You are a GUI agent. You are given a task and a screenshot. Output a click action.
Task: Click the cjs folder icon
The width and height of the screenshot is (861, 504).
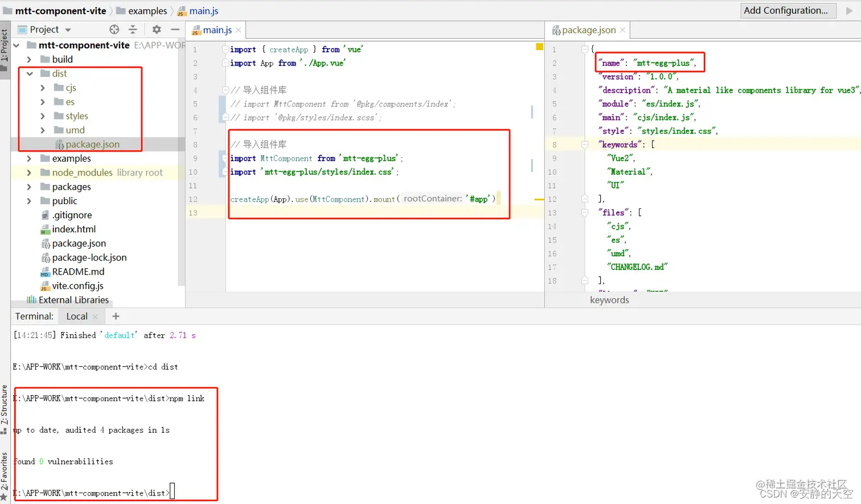click(x=59, y=88)
